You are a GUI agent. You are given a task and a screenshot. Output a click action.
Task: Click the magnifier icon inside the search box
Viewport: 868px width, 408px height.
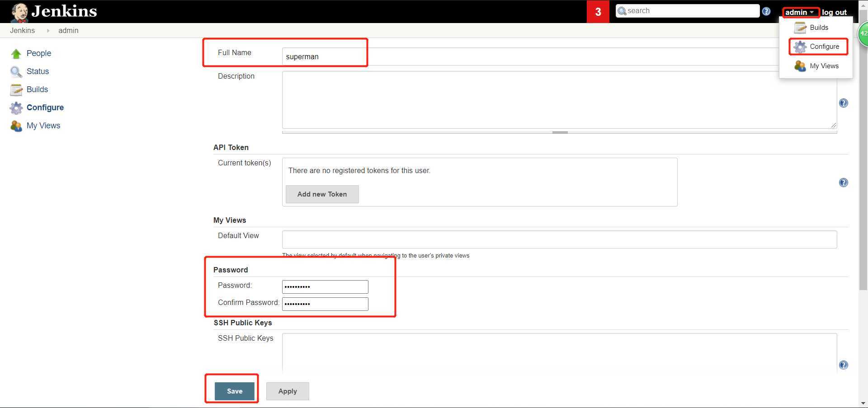[x=622, y=11]
